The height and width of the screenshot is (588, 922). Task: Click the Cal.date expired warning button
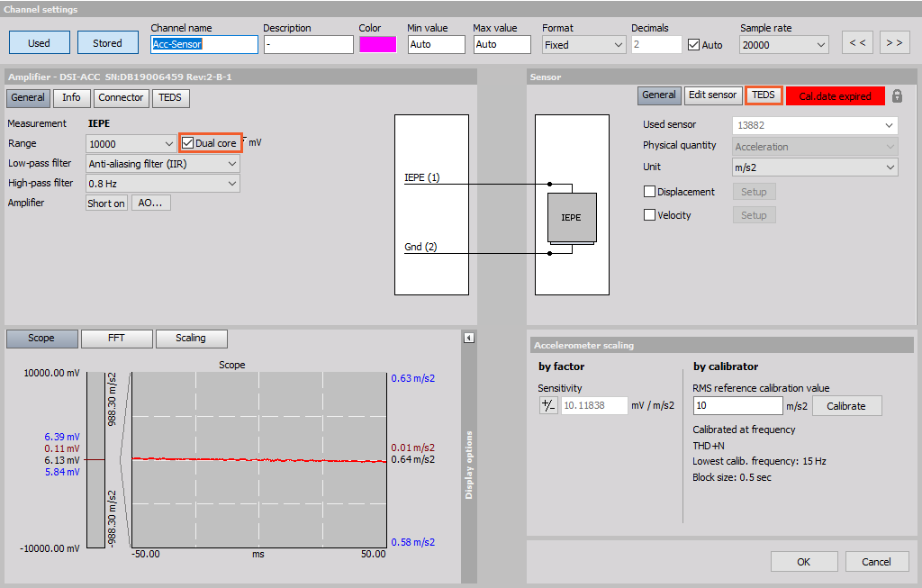point(836,95)
